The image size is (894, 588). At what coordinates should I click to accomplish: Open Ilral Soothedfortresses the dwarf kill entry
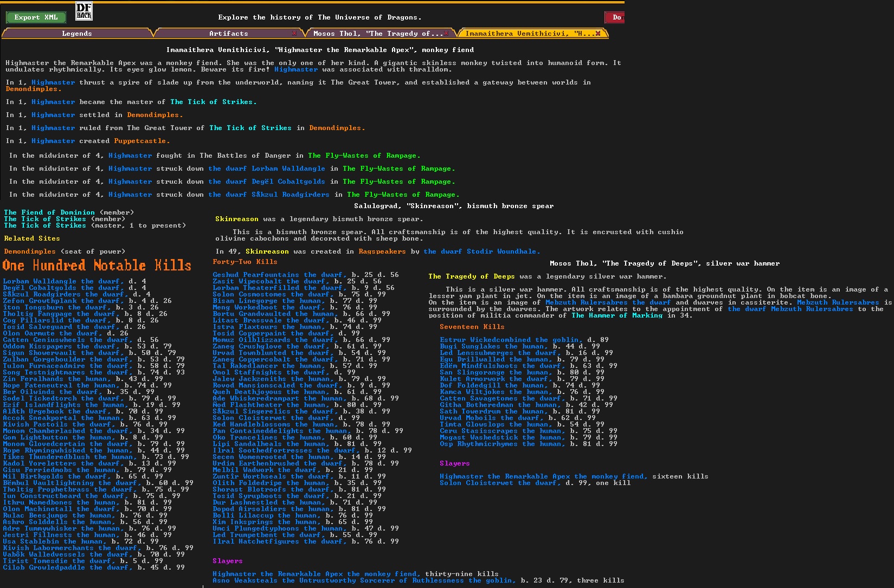[312, 450]
